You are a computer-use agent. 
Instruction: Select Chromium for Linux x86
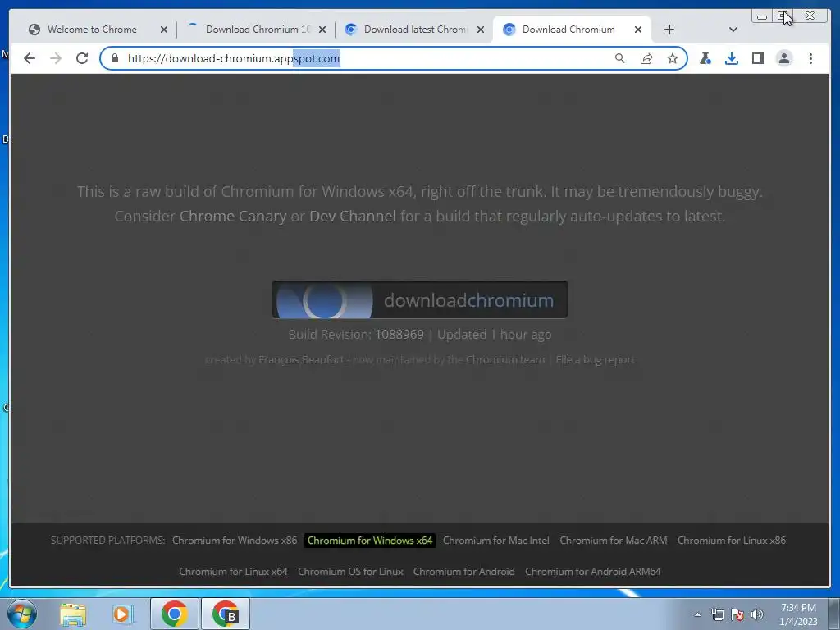pyautogui.click(x=732, y=541)
